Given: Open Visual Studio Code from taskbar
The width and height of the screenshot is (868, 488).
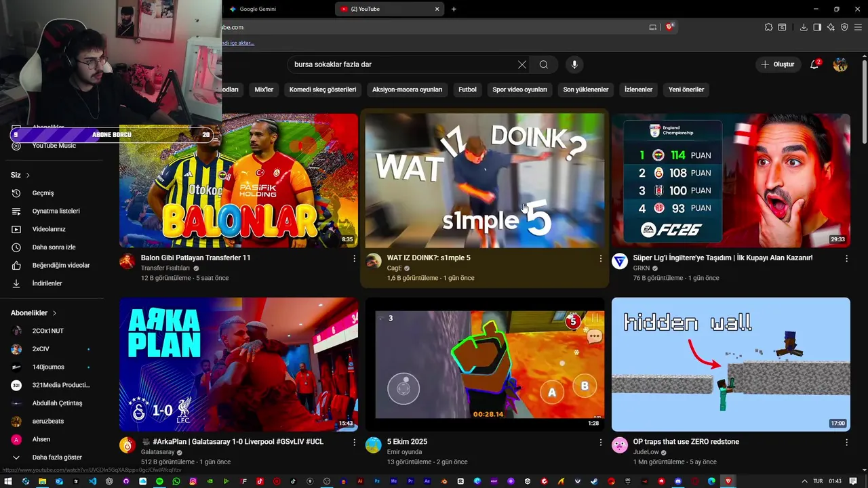Looking at the screenshot, I should tap(92, 481).
